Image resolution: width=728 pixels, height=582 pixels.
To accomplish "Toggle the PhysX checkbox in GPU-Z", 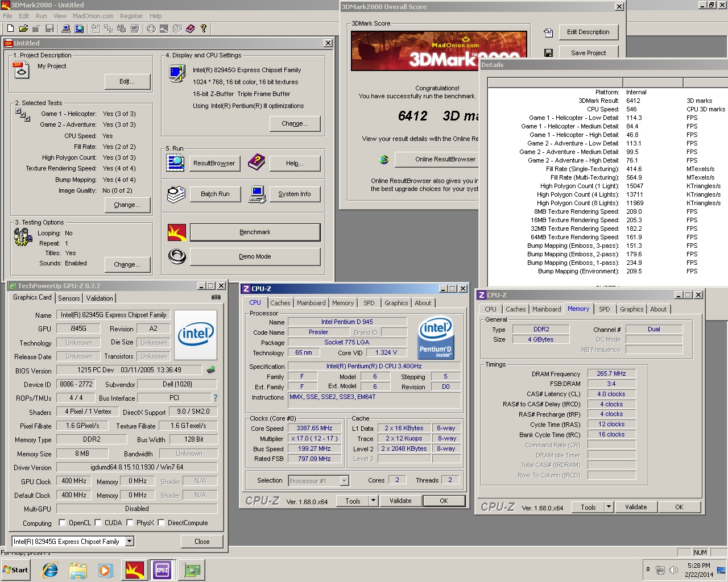I will [130, 523].
